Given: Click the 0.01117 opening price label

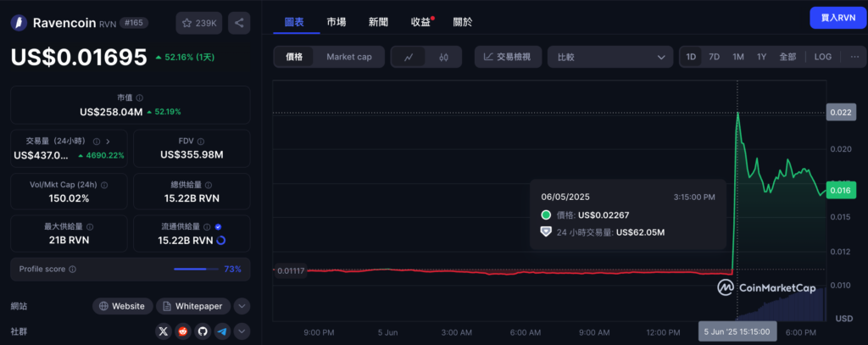Looking at the screenshot, I should click(292, 270).
